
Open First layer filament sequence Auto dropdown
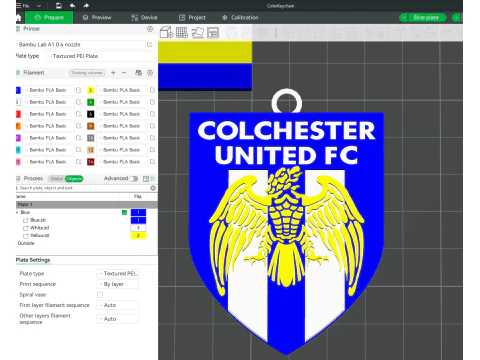click(x=117, y=305)
